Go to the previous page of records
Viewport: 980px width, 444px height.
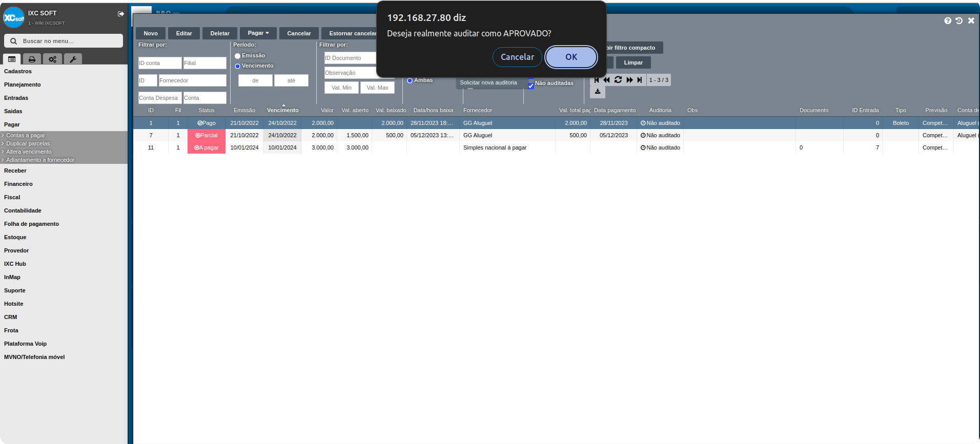[x=606, y=80]
